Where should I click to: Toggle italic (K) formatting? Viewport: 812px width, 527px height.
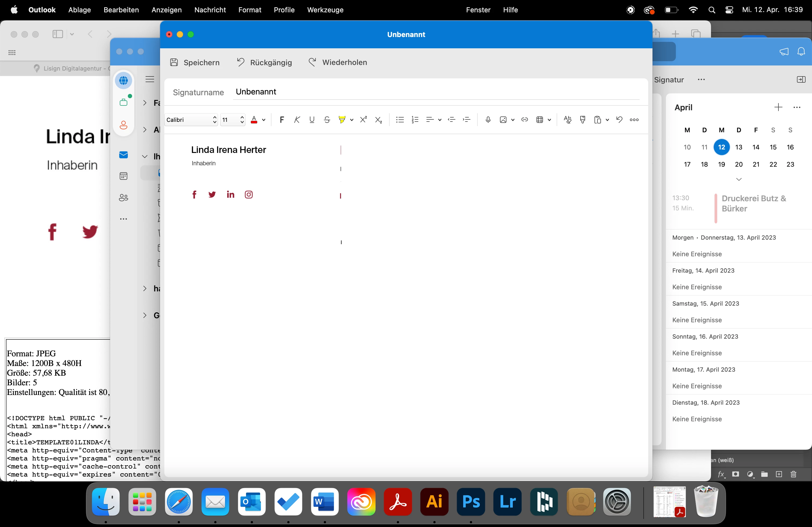297,120
